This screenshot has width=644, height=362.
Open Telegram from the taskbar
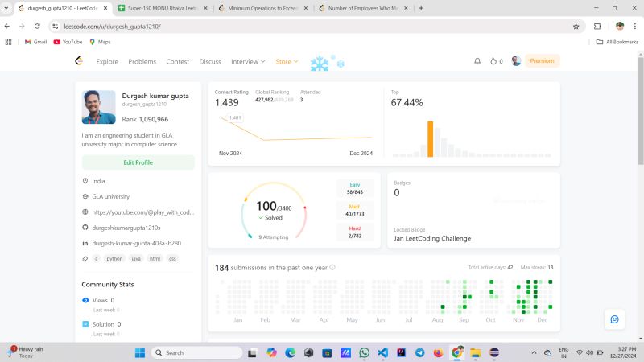point(419,352)
